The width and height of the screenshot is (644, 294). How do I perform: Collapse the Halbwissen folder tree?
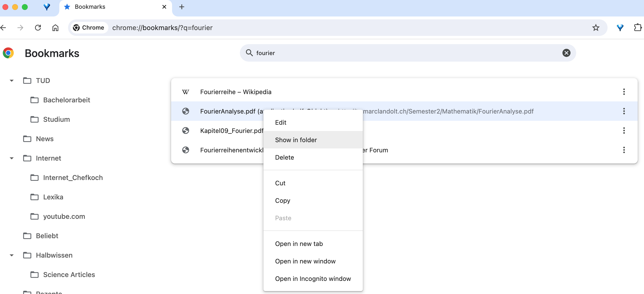[x=11, y=255]
